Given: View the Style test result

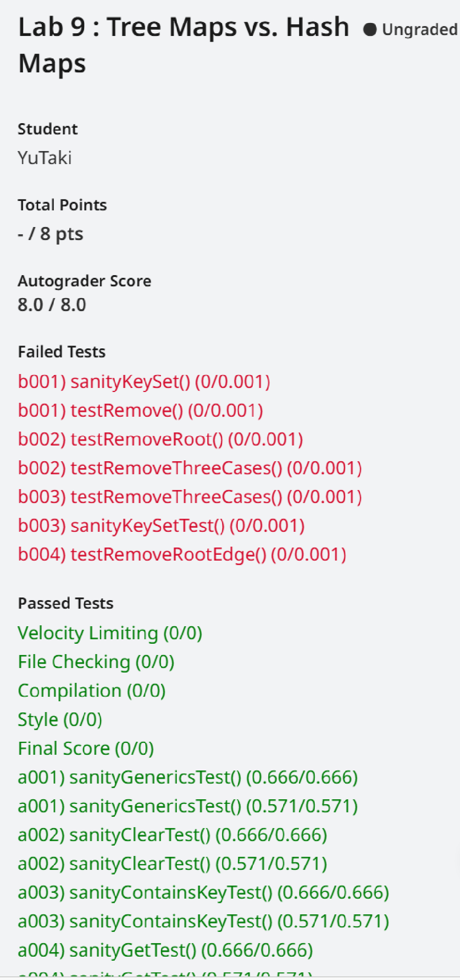Looking at the screenshot, I should click(x=60, y=719).
